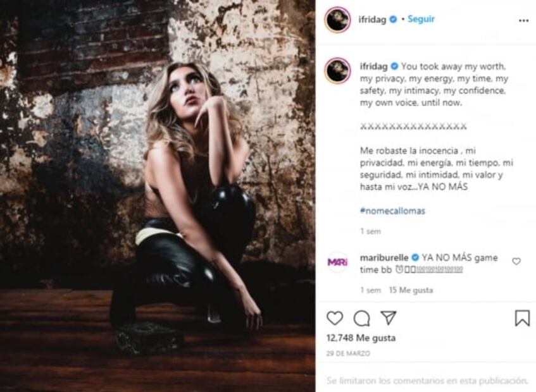Open the three-dot more options menu

coord(523,20)
